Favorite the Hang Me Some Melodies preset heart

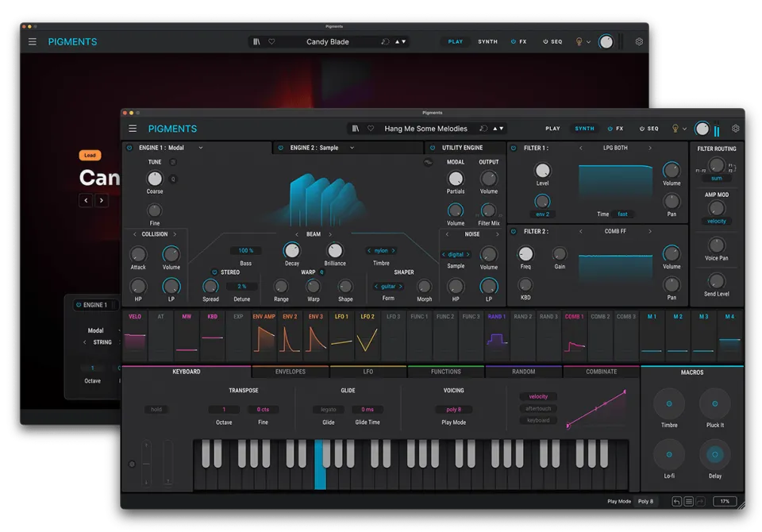click(x=371, y=129)
